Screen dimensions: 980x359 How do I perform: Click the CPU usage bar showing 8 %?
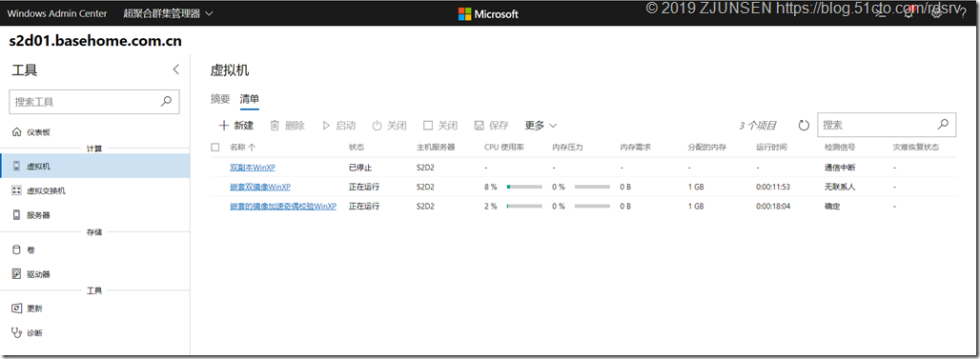(x=524, y=187)
